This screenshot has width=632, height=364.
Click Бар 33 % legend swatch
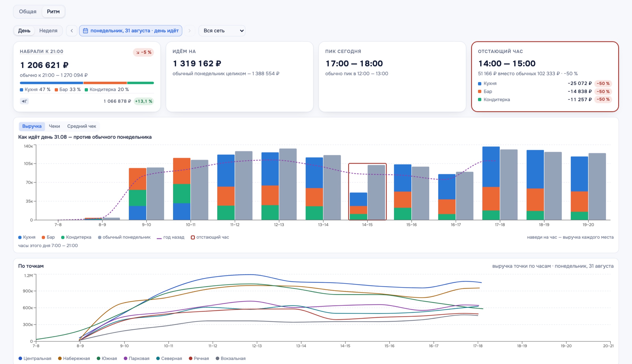coord(56,90)
